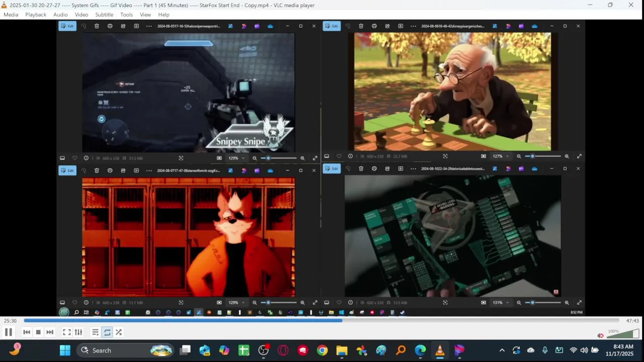Click the VLC volume slider
The height and width of the screenshot is (362, 644).
[623, 334]
